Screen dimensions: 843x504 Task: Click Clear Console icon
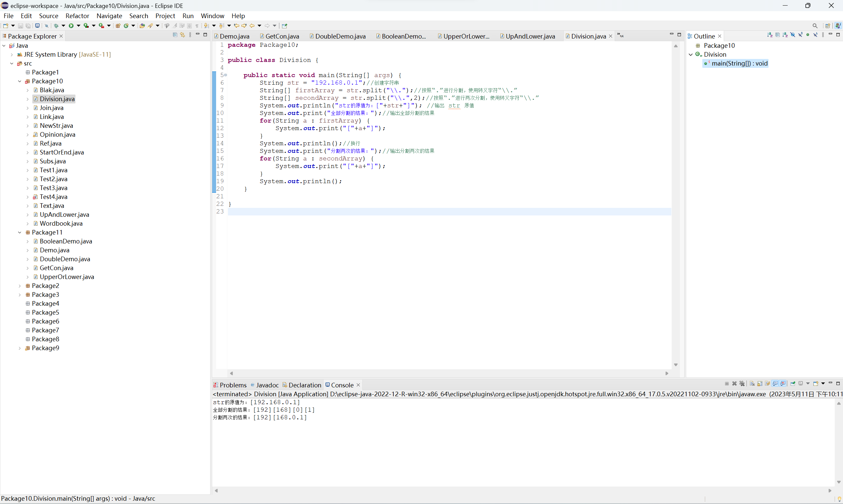[x=752, y=383]
